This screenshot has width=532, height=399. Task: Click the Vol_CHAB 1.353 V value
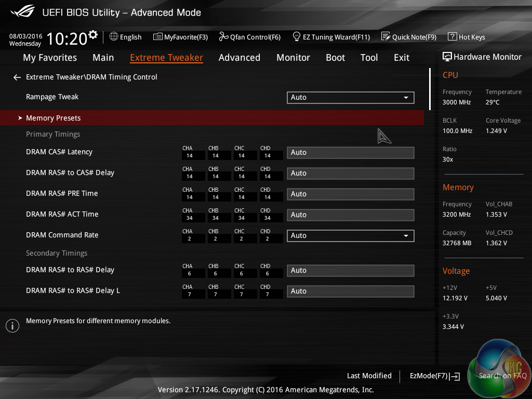496,215
